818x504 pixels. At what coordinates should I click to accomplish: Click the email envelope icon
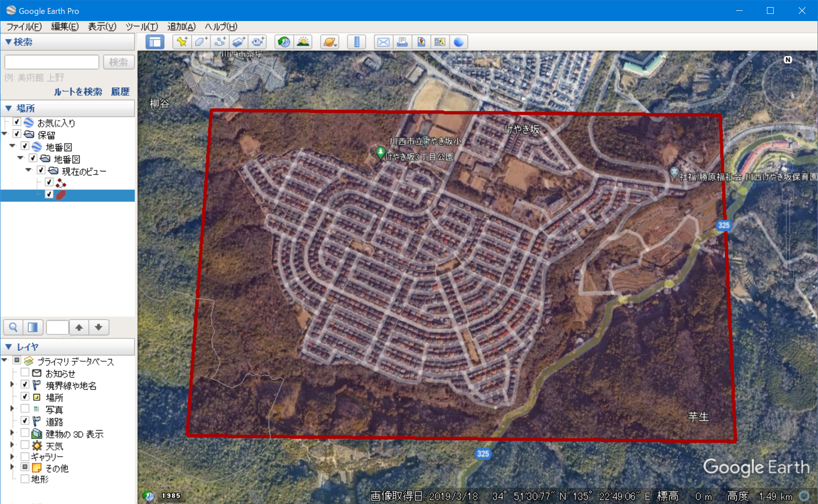pos(383,42)
